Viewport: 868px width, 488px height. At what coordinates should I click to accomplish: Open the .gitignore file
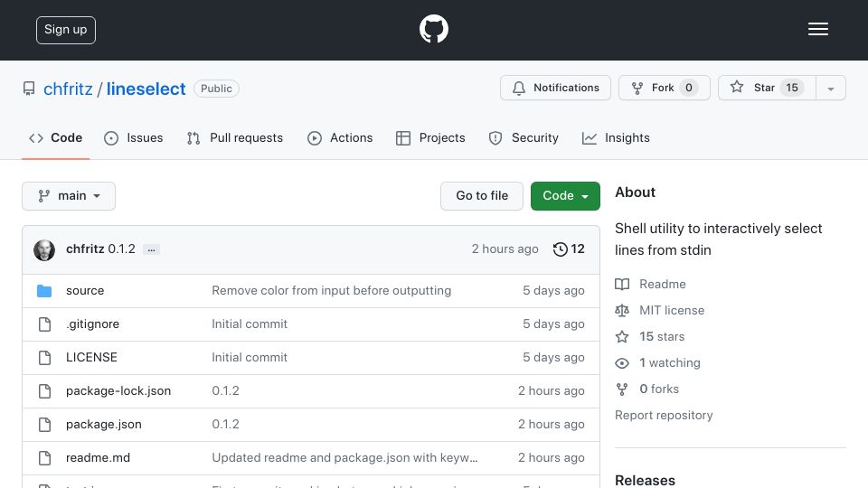point(92,324)
